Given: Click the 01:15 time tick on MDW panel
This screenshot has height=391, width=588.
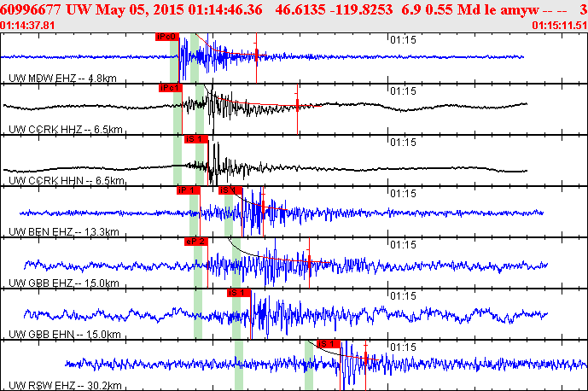Looking at the screenshot, I should (403, 40).
